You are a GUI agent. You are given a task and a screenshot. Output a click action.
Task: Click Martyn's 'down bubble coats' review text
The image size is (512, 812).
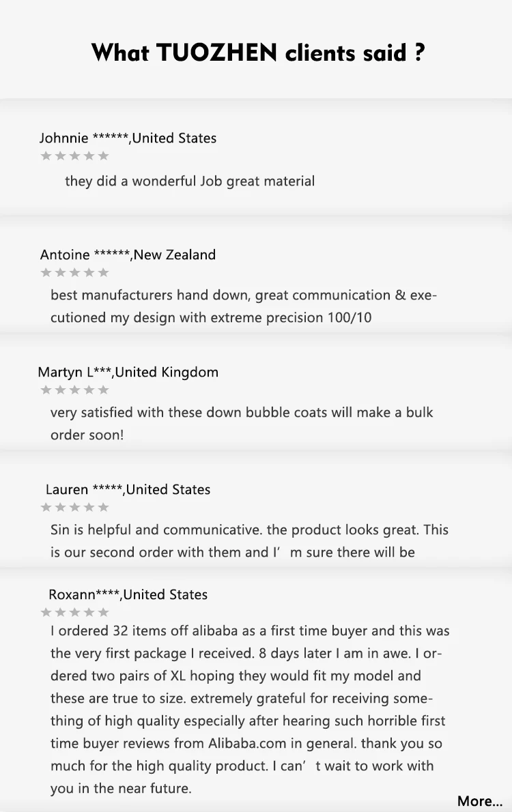click(242, 423)
